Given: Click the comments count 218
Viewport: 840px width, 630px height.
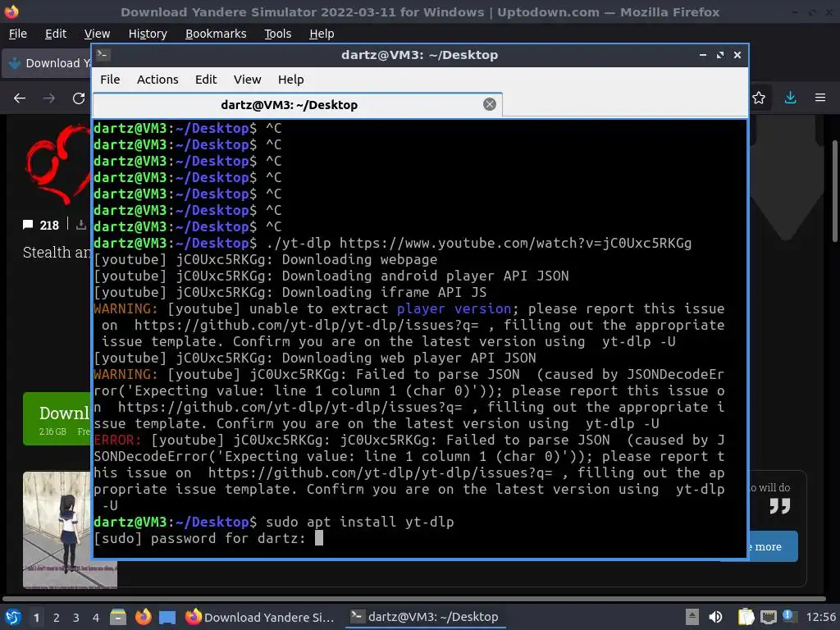Looking at the screenshot, I should [x=41, y=225].
